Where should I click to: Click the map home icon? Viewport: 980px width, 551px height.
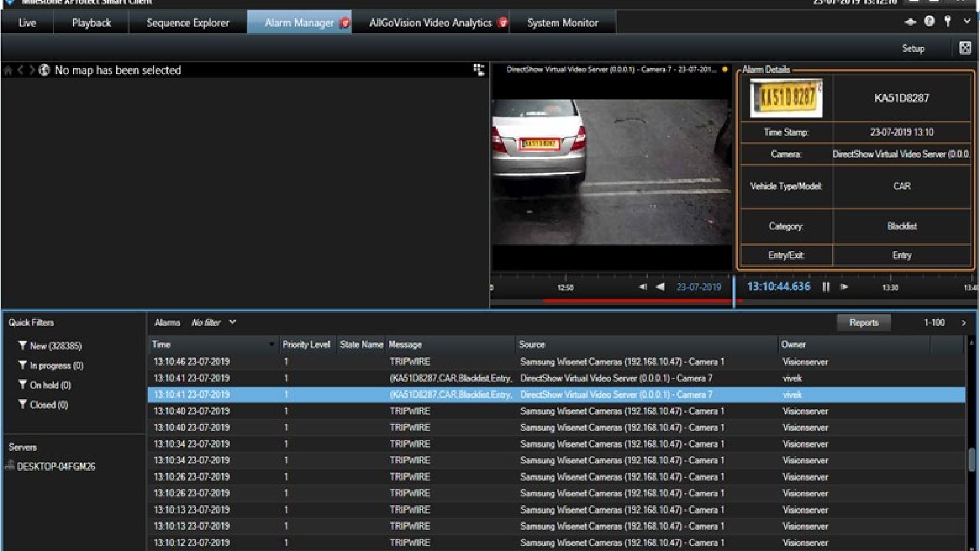8,70
